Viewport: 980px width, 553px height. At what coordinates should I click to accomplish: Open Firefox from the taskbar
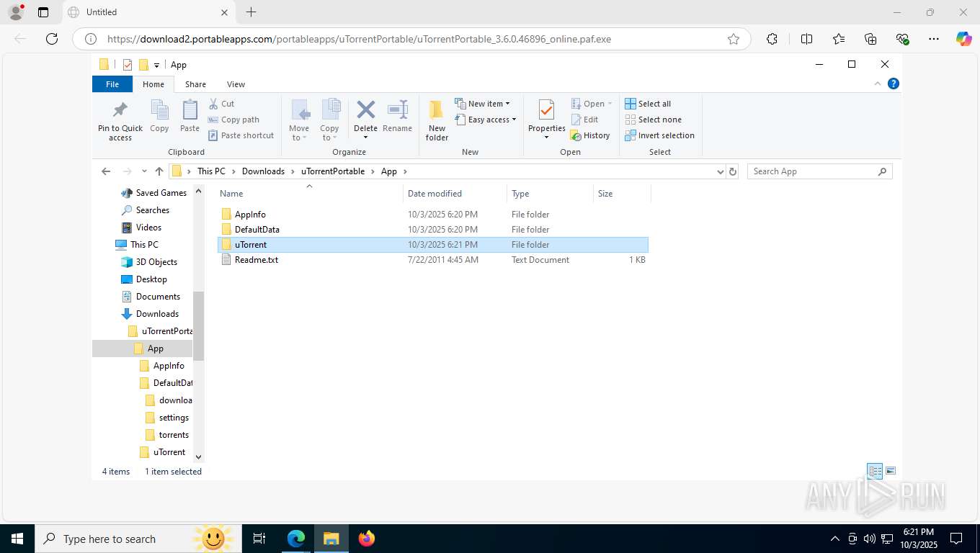click(367, 538)
